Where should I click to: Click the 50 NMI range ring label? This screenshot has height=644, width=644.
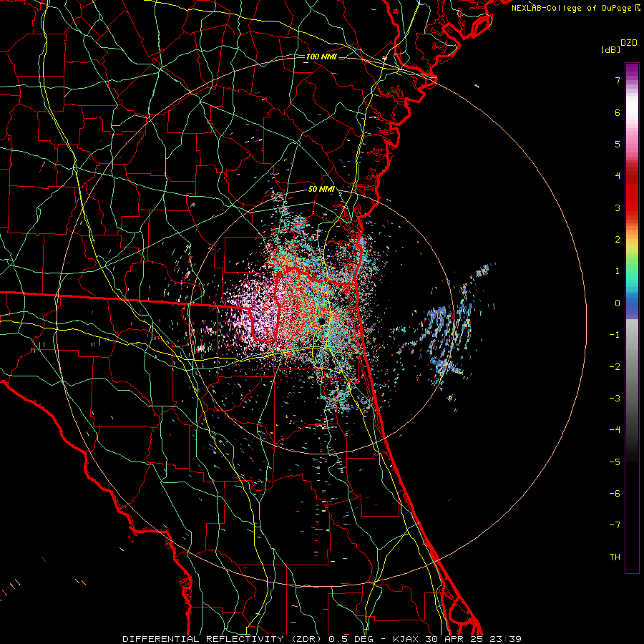(x=321, y=190)
